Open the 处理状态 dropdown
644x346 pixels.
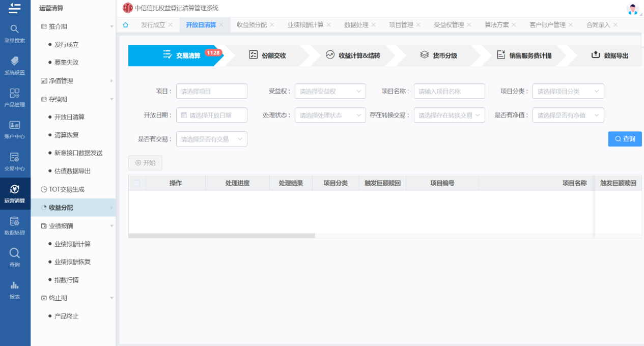click(x=330, y=116)
